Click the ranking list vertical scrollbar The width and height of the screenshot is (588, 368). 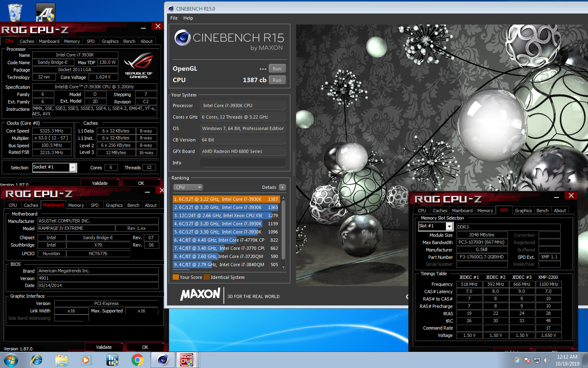[x=283, y=232]
